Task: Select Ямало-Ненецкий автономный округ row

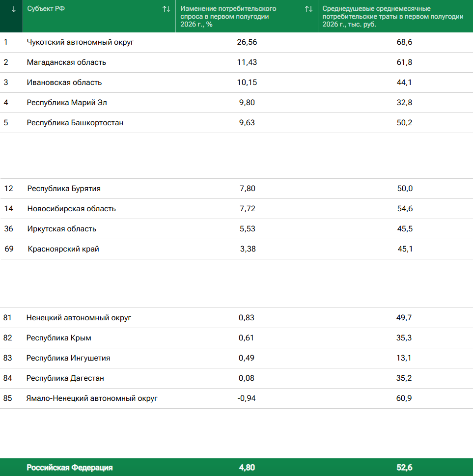Action: 237,398
